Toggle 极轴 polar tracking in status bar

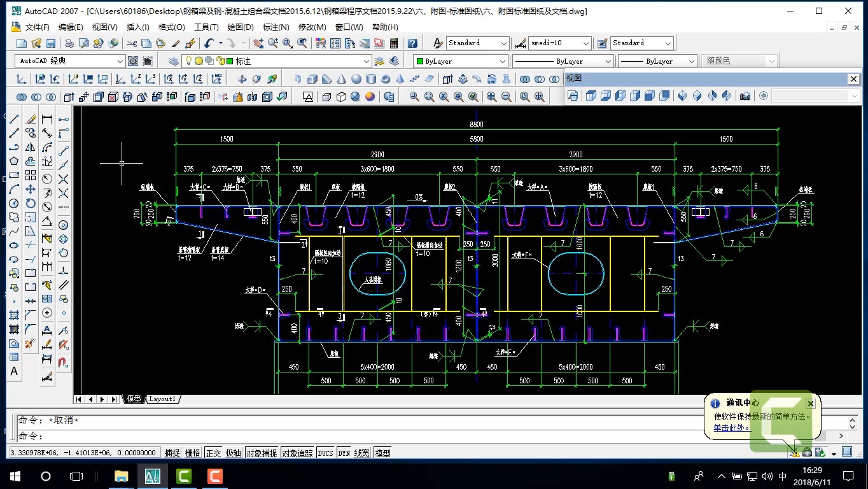pyautogui.click(x=234, y=453)
